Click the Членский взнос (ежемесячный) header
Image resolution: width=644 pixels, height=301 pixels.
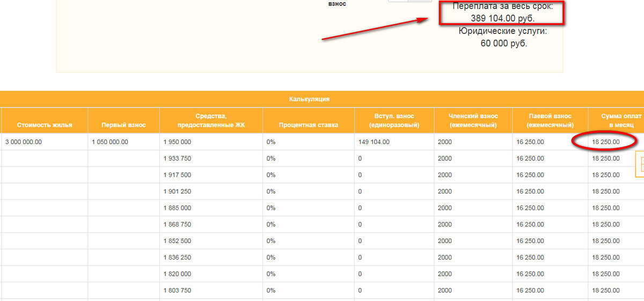click(x=473, y=120)
